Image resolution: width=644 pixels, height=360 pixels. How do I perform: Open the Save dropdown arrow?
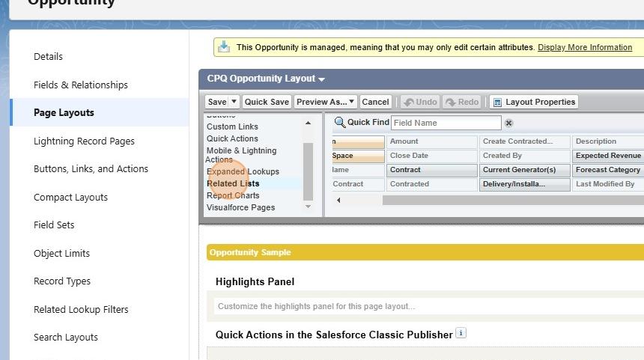[234, 101]
